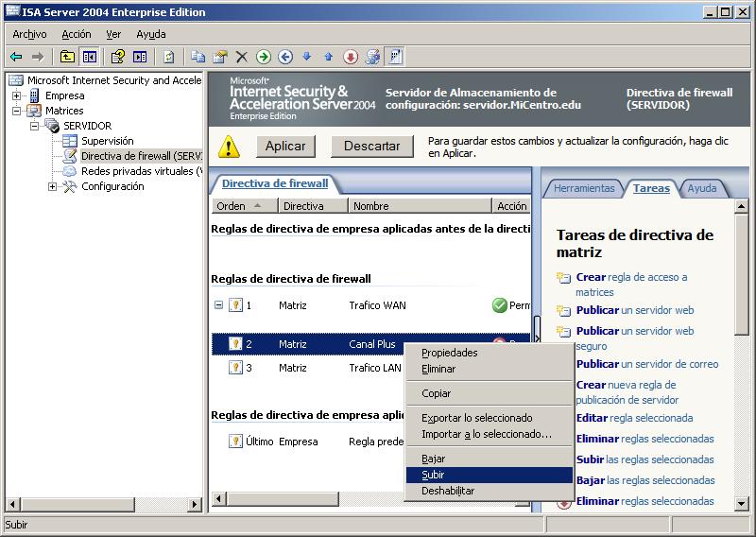Click the up-one-level folder icon
The height and width of the screenshot is (537, 756).
67,57
